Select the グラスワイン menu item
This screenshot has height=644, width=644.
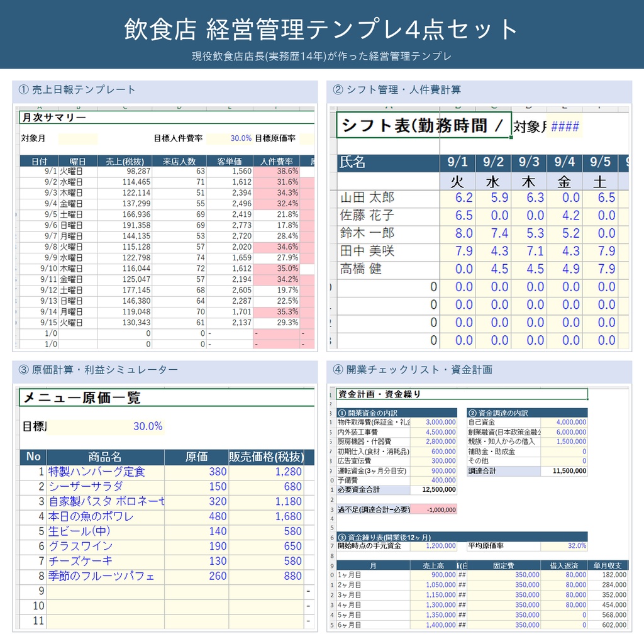pos(105,547)
